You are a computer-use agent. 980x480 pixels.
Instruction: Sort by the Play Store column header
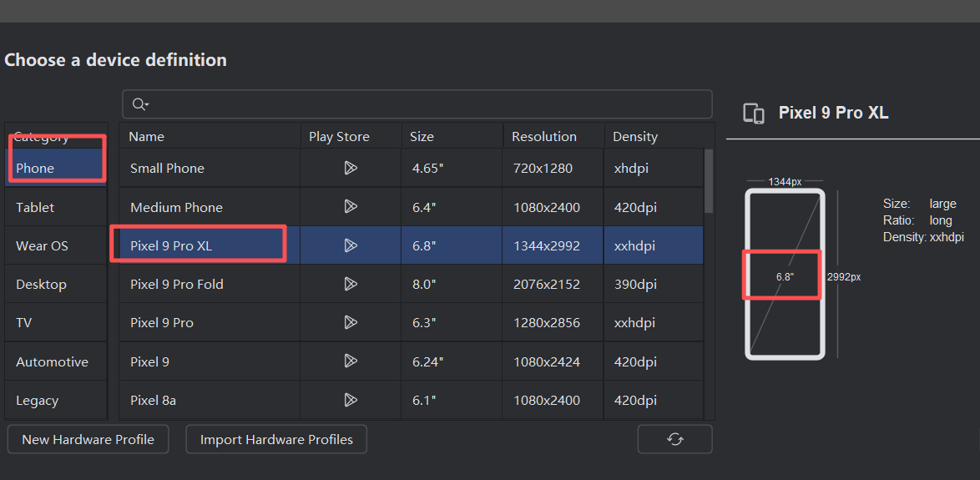351,136
